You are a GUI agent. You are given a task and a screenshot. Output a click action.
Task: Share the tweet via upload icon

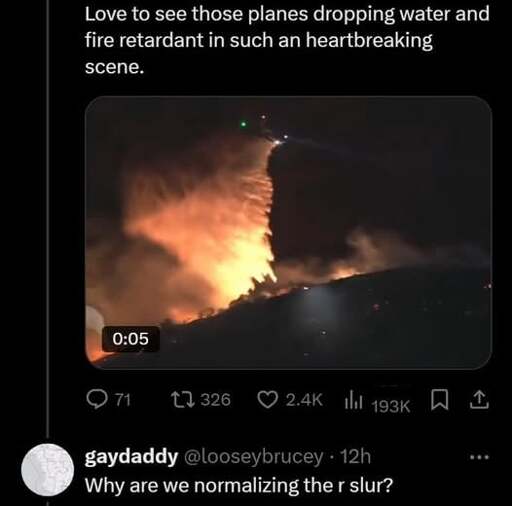479,400
